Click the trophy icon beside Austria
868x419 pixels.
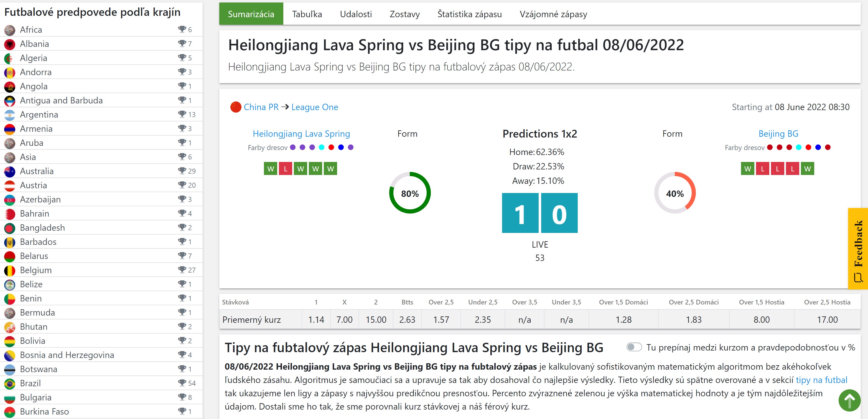click(x=182, y=185)
